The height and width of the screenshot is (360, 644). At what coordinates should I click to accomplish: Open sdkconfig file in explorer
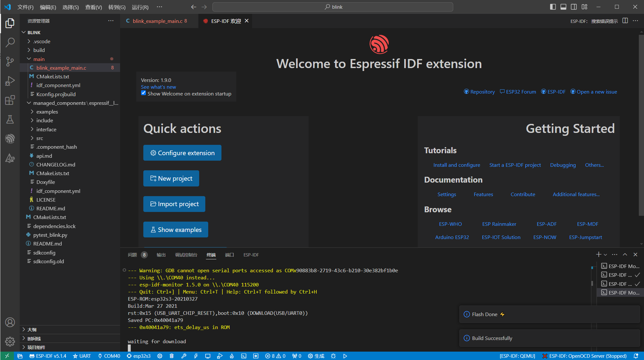pos(70,253)
